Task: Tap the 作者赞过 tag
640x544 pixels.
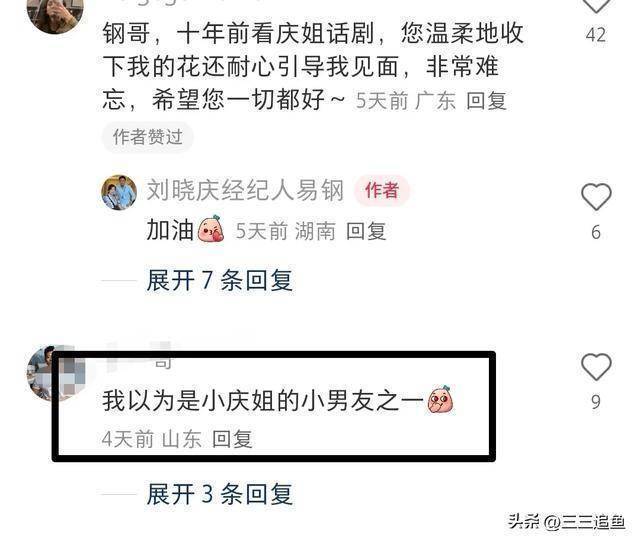Action: pos(147,137)
